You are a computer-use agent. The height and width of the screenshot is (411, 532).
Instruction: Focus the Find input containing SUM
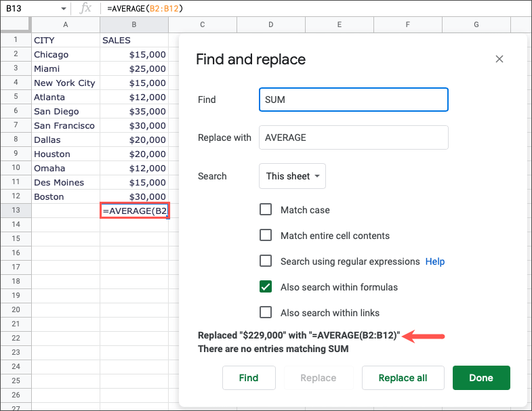(x=354, y=100)
